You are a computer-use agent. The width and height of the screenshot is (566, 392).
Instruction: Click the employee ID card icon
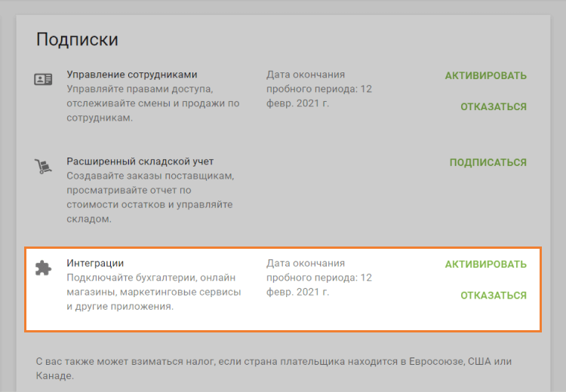point(43,79)
